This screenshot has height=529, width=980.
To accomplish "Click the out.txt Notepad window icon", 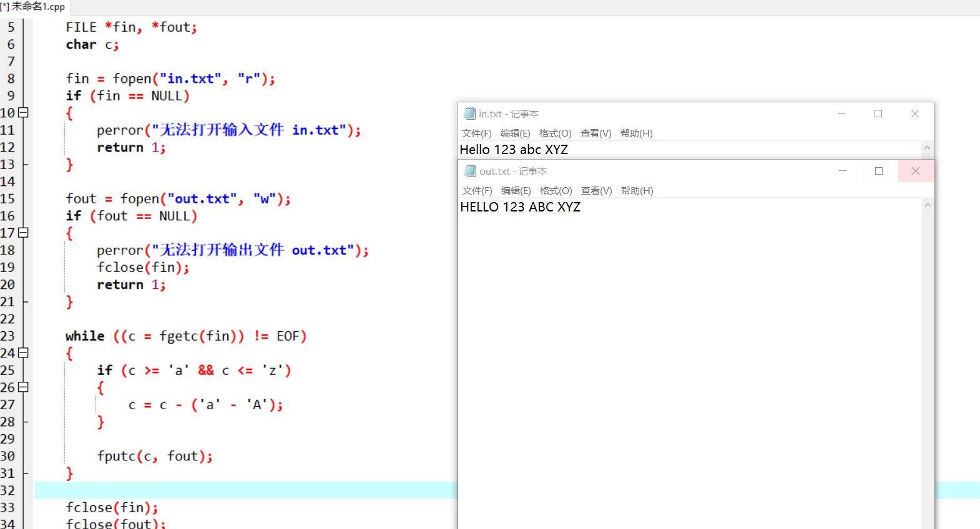I will click(471, 171).
